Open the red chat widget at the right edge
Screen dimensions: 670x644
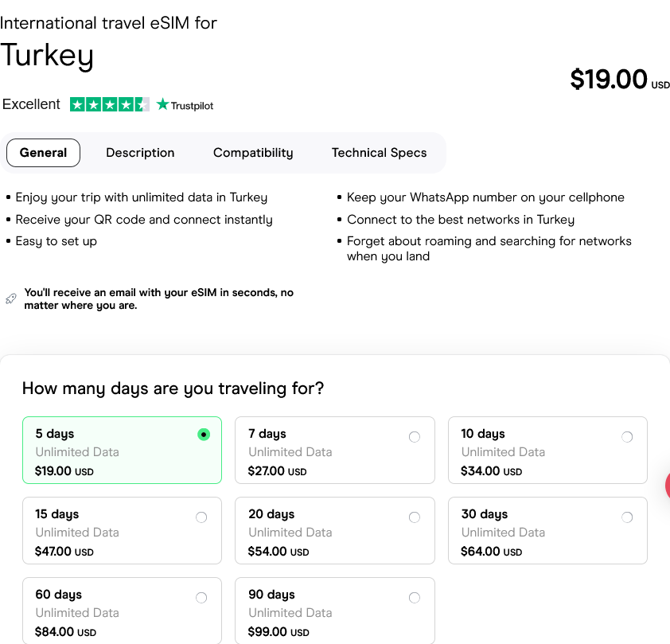667,486
